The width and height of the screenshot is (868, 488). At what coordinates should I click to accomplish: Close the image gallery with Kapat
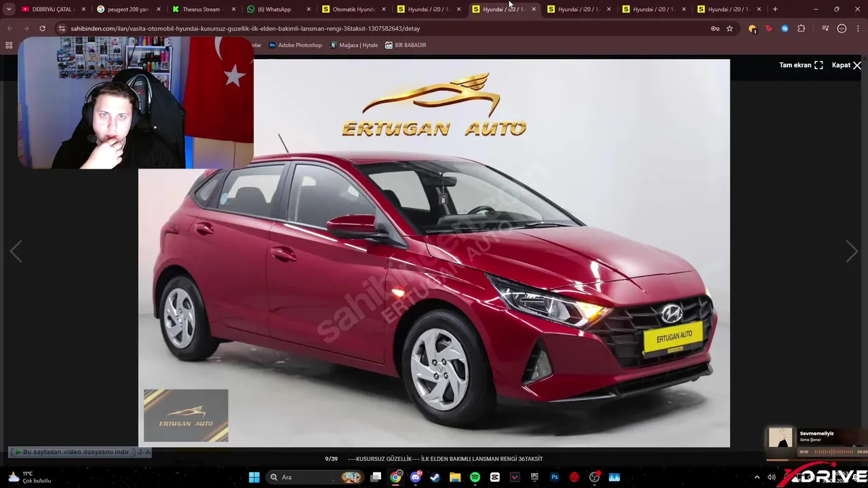click(846, 65)
